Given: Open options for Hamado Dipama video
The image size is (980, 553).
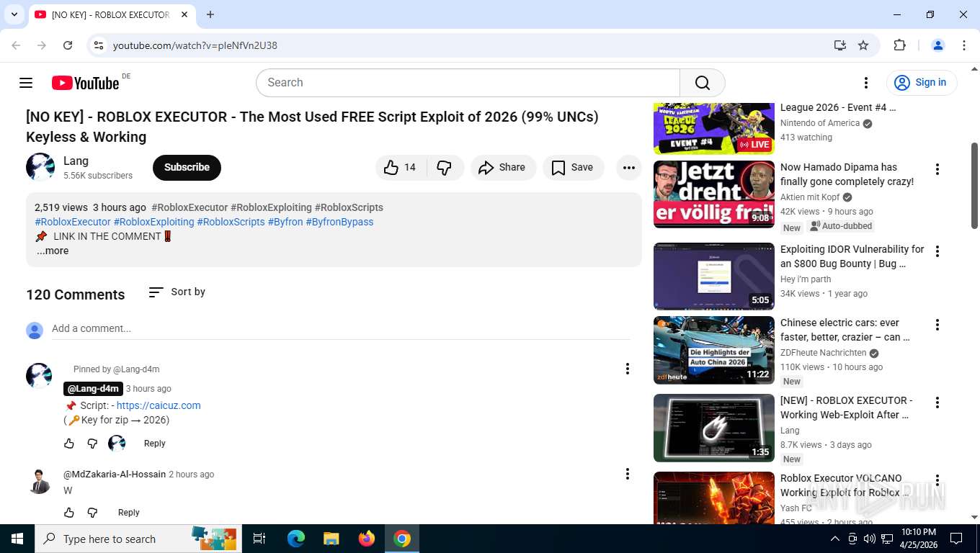Looking at the screenshot, I should (x=937, y=169).
